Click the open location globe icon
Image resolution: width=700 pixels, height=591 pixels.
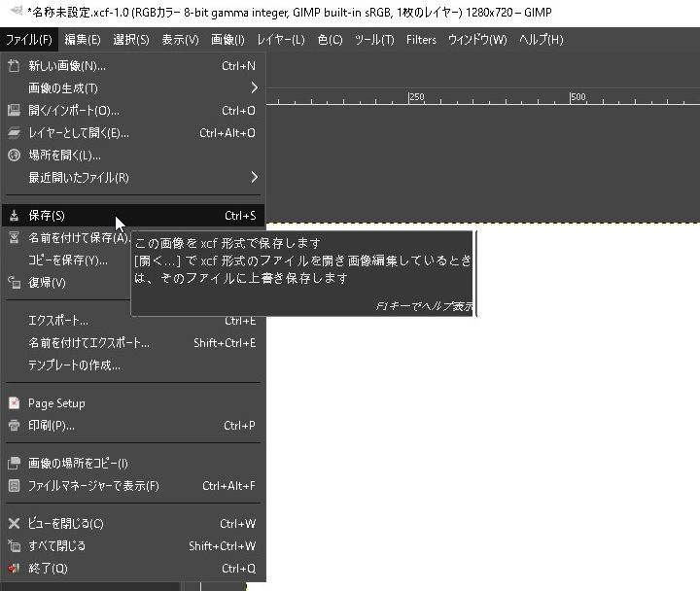coord(14,156)
